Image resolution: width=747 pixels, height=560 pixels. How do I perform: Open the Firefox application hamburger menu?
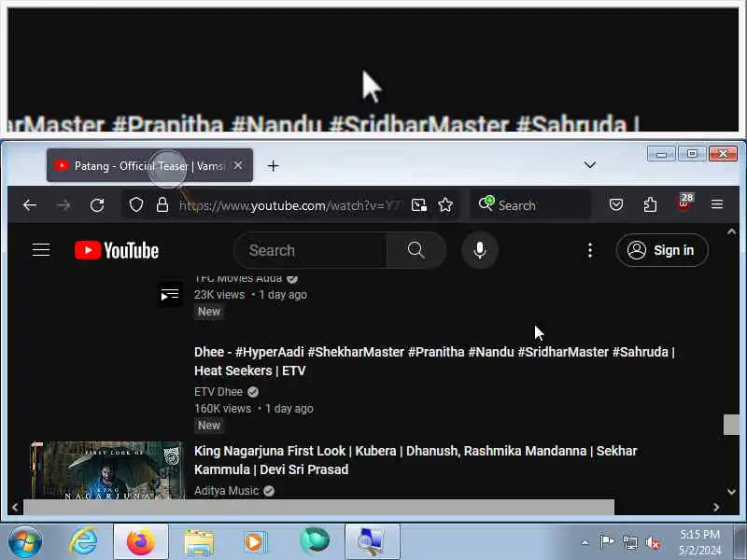(x=717, y=204)
